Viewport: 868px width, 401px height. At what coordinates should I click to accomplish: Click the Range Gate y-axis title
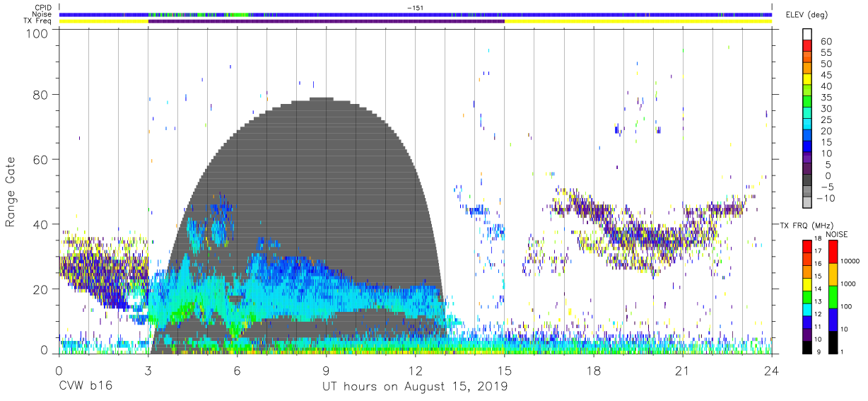[11, 192]
